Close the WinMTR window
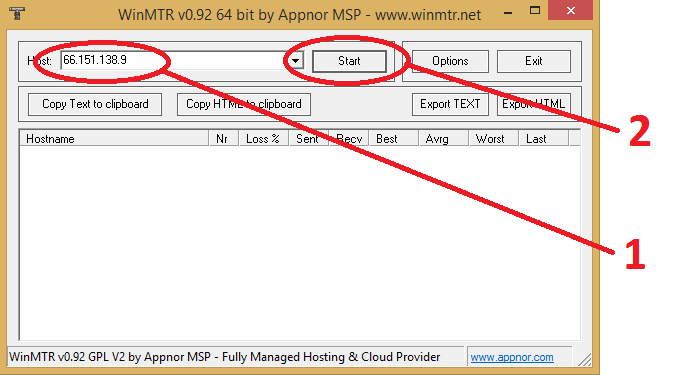Screen dimensions: 678x375 click(570, 10)
